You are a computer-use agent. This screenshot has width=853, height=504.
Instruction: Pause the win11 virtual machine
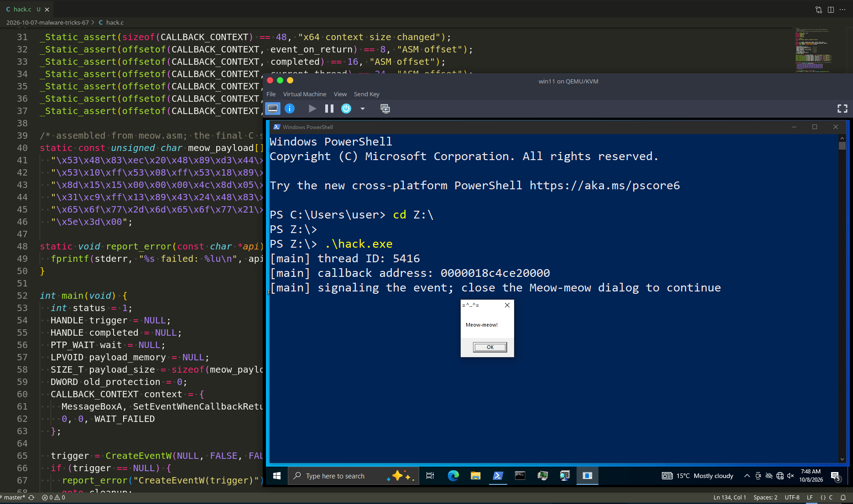click(x=329, y=109)
